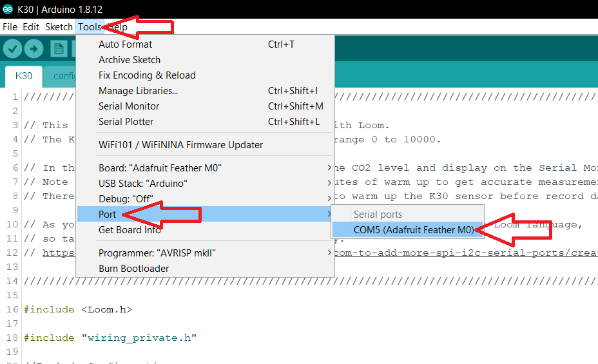
Task: Open the Help menu
Action: pos(117,27)
